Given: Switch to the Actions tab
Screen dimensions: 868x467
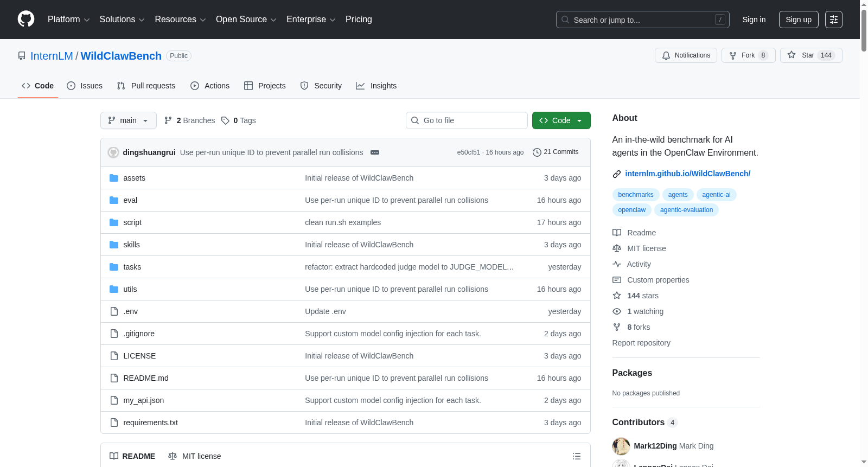Looking at the screenshot, I should pyautogui.click(x=210, y=86).
